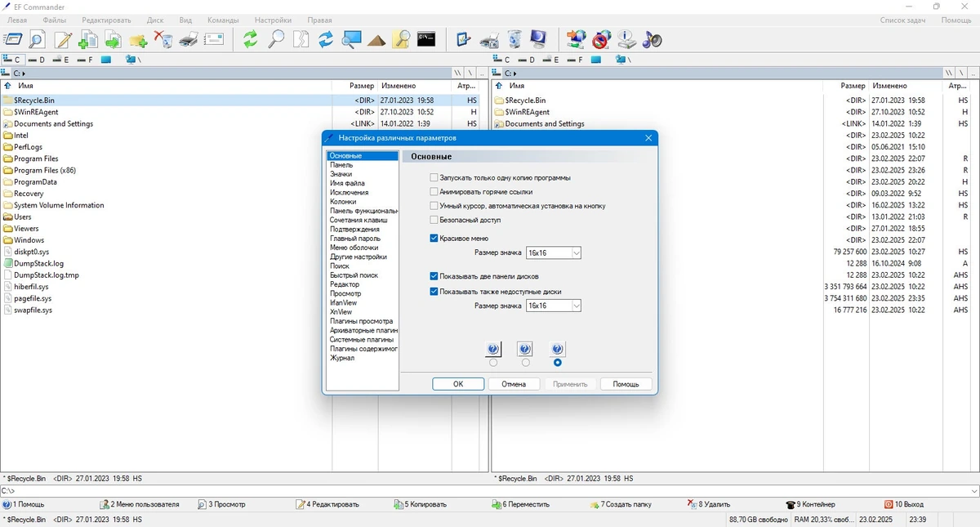Viewport: 980px width, 527px height.
Task: Open the 'Настройки' menu
Action: point(273,20)
